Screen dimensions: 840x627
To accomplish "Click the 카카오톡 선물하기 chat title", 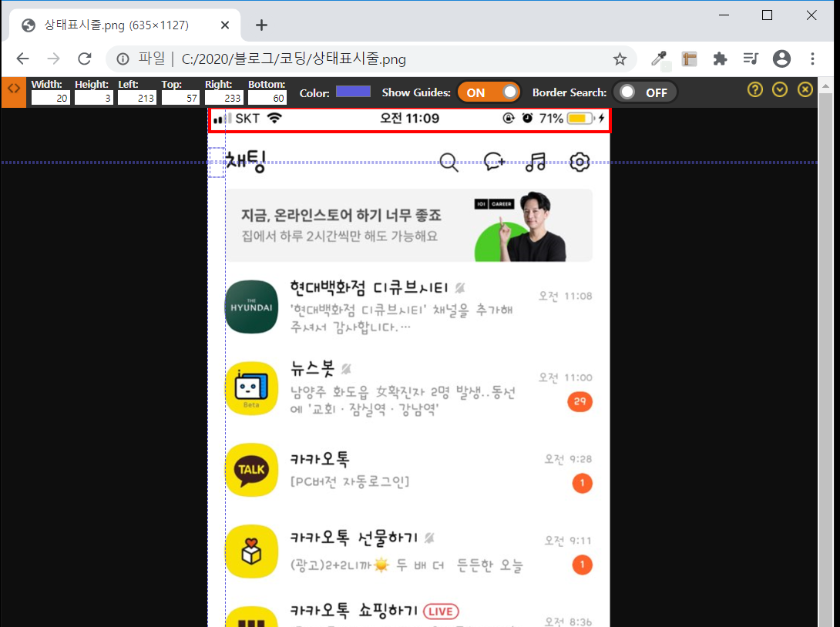I will (x=354, y=537).
